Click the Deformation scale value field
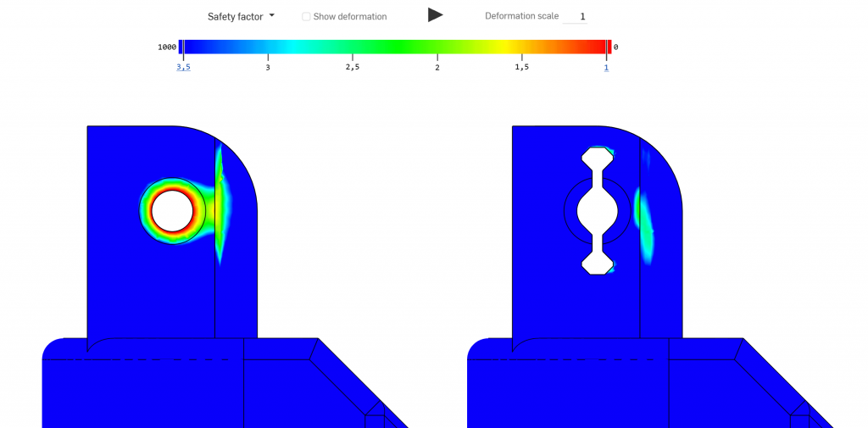 [576, 16]
